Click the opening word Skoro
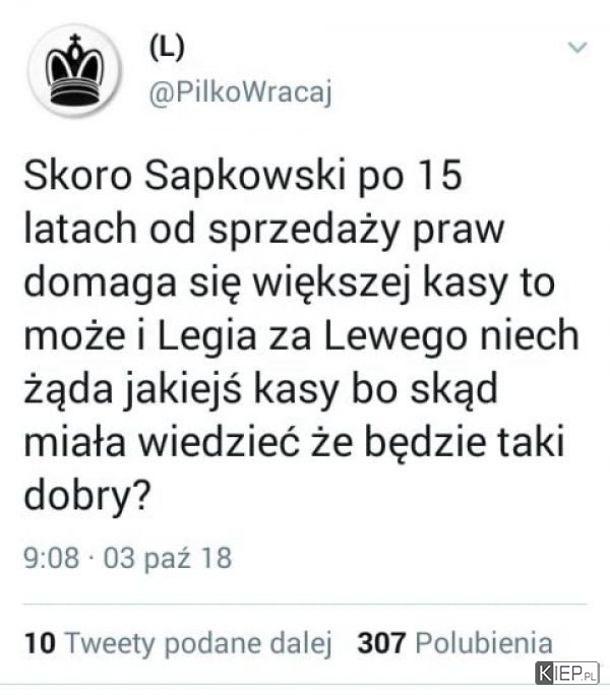This screenshot has height=695, width=610. [78, 176]
